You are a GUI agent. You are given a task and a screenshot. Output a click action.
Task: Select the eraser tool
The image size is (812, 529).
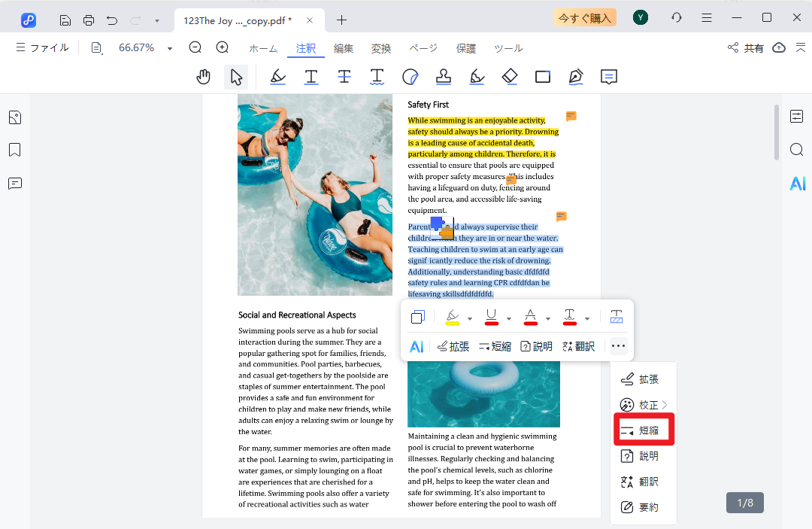(510, 77)
